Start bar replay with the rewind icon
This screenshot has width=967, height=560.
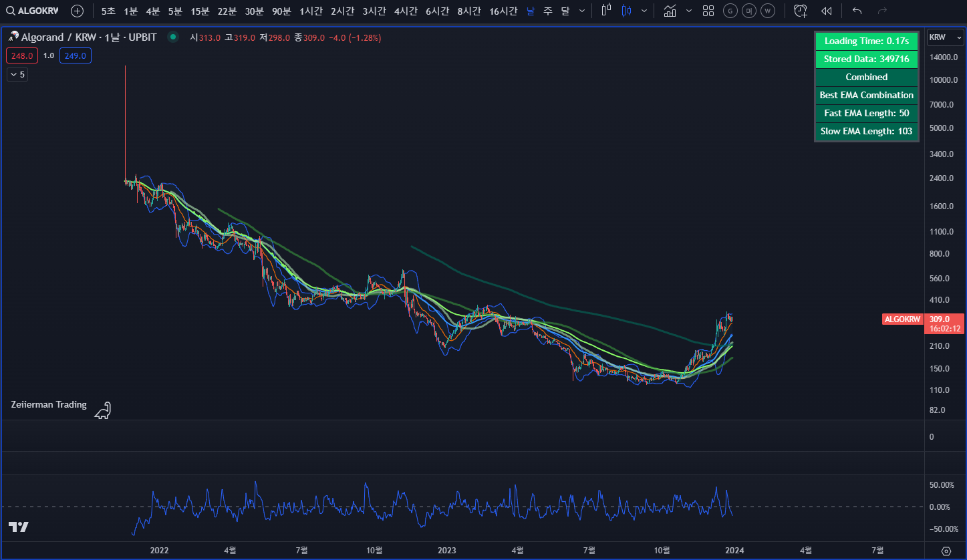pos(826,11)
